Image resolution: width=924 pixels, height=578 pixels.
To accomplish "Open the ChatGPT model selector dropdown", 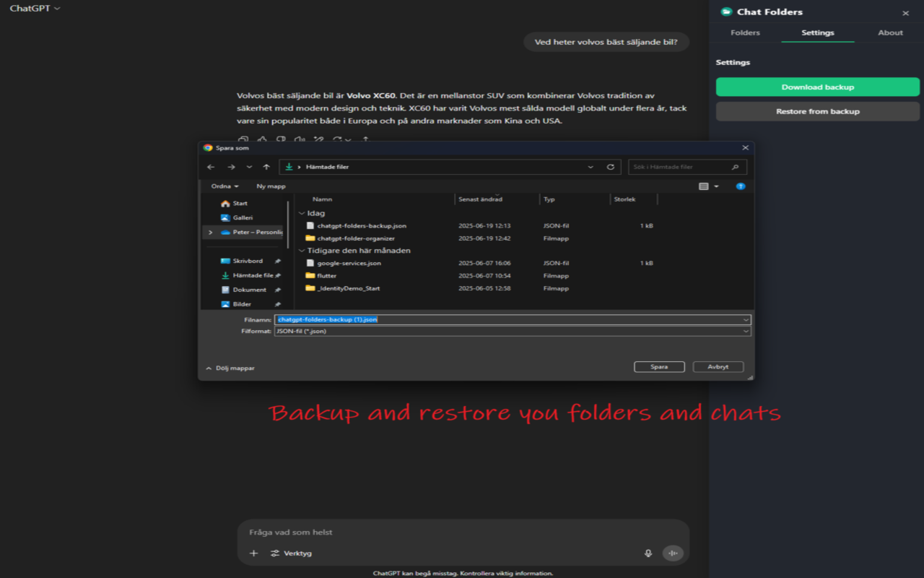I will tap(35, 9).
